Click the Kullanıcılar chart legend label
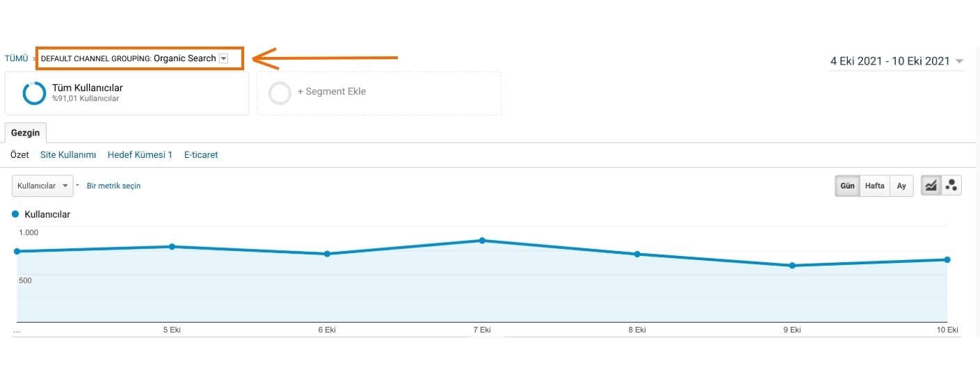Viewport: 980px width, 386px height. pos(47,214)
